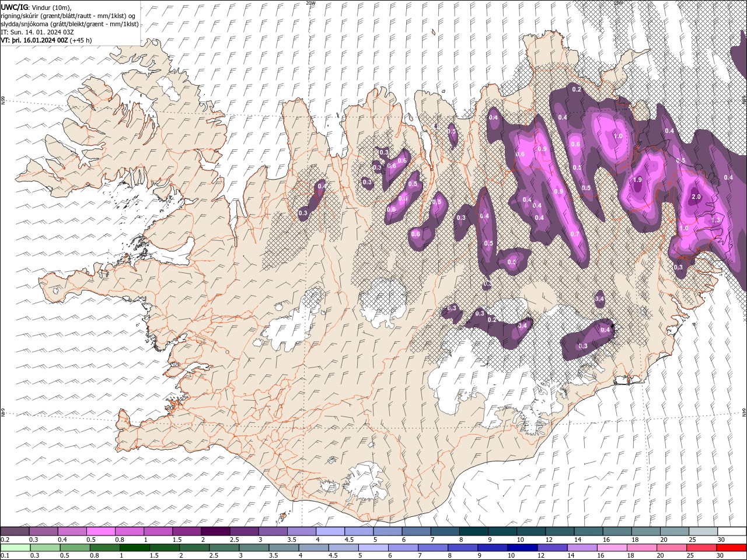Pick upper legend swatch between 0.4 and 0.5
The width and height of the screenshot is (747, 560).
click(x=72, y=531)
